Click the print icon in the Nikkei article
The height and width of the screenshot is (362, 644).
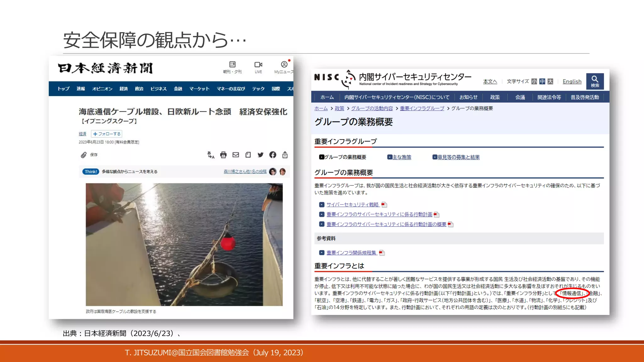point(223,155)
